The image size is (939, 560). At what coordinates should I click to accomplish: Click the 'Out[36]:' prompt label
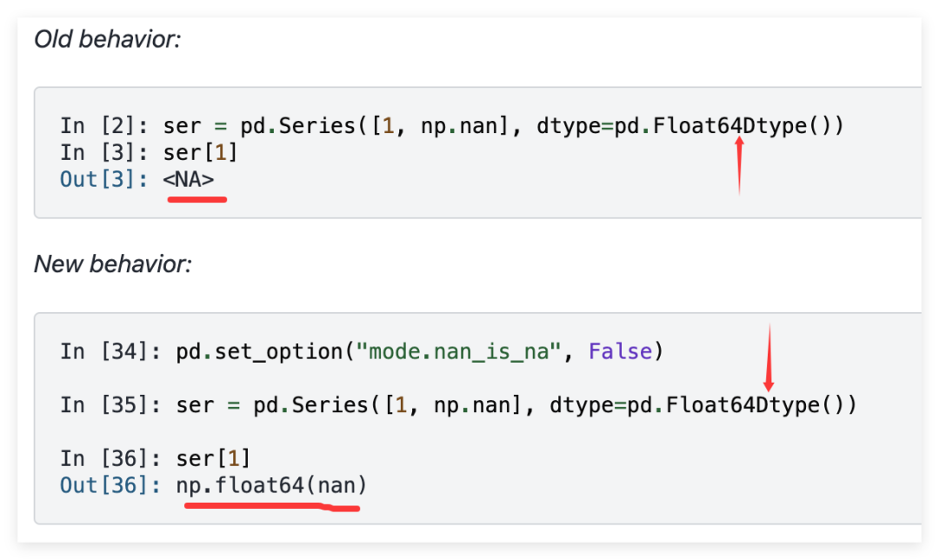[110, 485]
